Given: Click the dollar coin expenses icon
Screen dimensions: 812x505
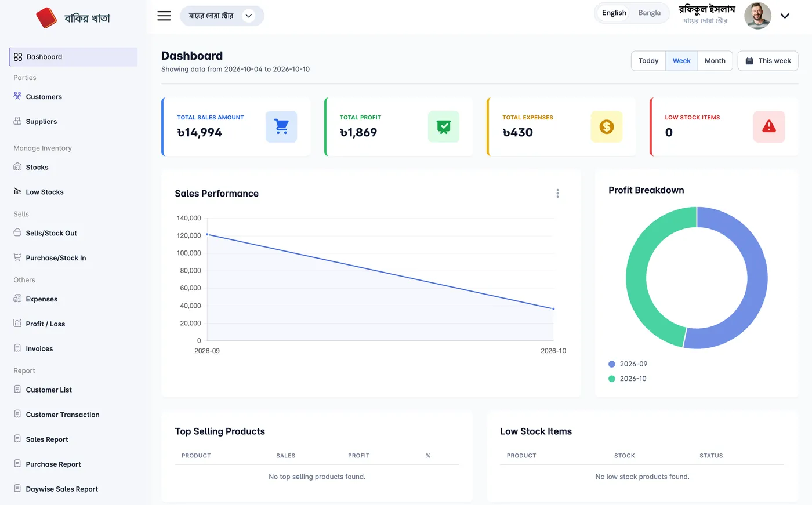Looking at the screenshot, I should click(x=607, y=126).
